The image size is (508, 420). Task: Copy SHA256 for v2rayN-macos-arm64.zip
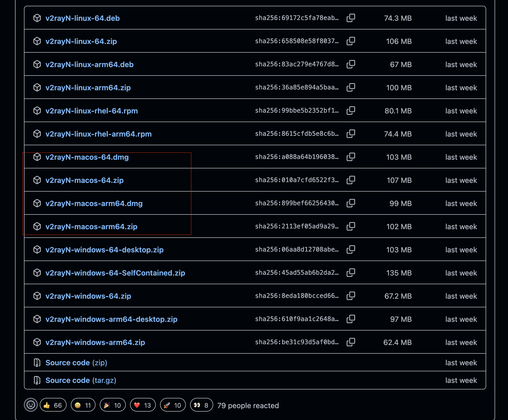click(x=351, y=226)
